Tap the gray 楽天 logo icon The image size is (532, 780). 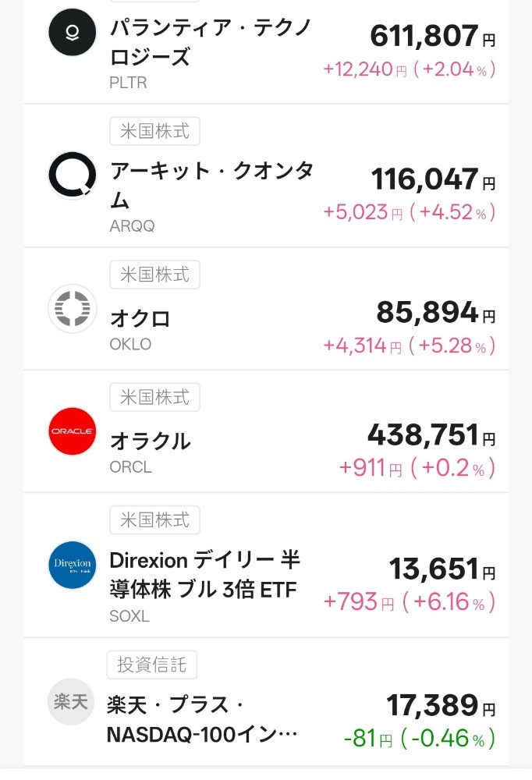[x=73, y=703]
